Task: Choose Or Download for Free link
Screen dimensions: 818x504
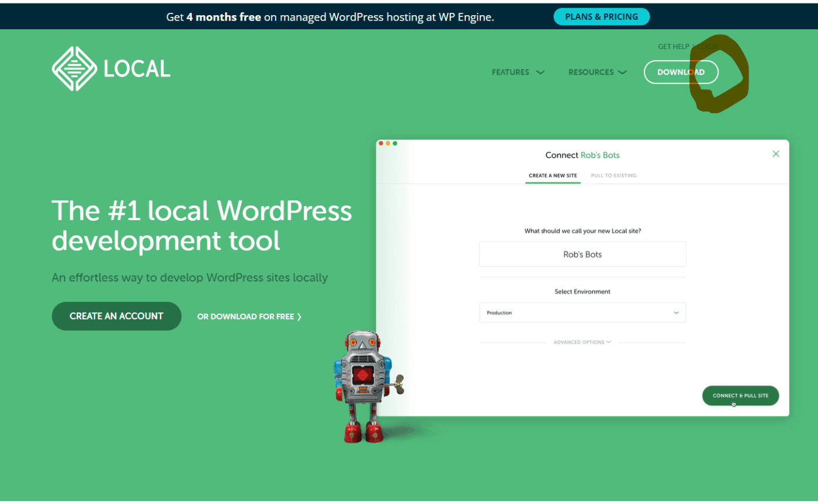Action: click(x=249, y=317)
